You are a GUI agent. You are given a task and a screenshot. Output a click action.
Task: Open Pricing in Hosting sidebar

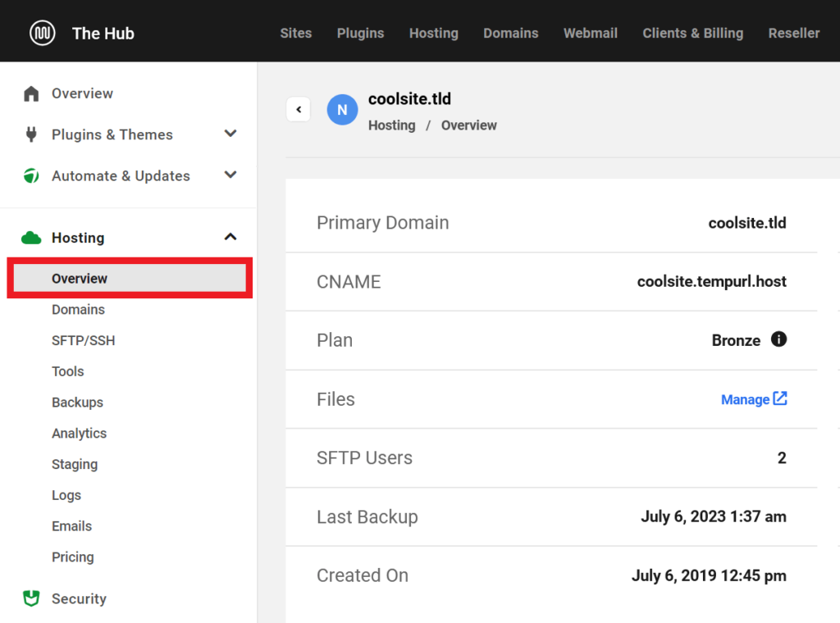click(x=72, y=557)
